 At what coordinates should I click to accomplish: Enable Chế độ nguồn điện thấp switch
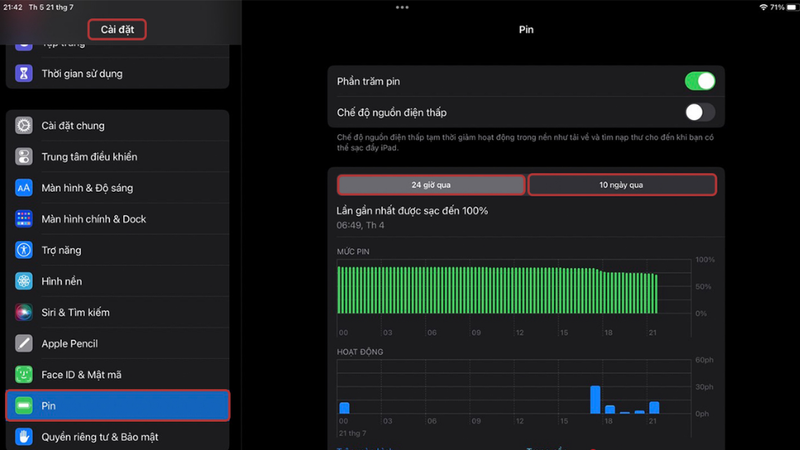tap(699, 112)
